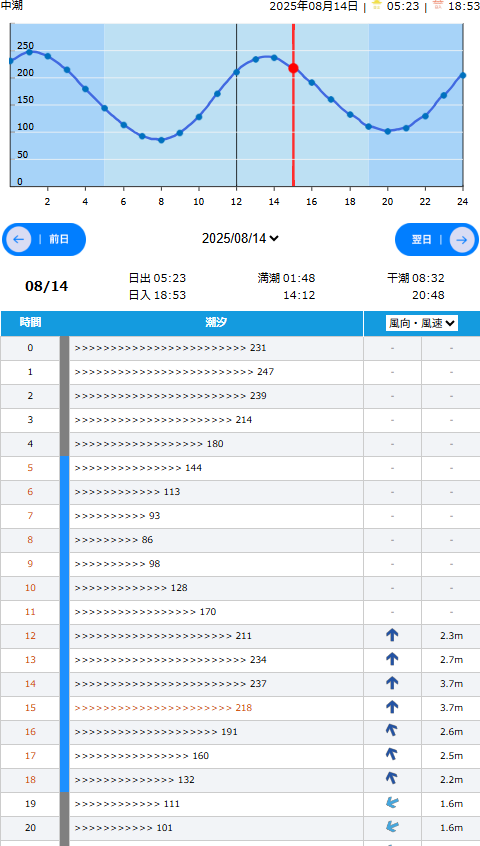Click the sunrise icon beside 05:23
This screenshot has width=480, height=846.
pos(376,5)
